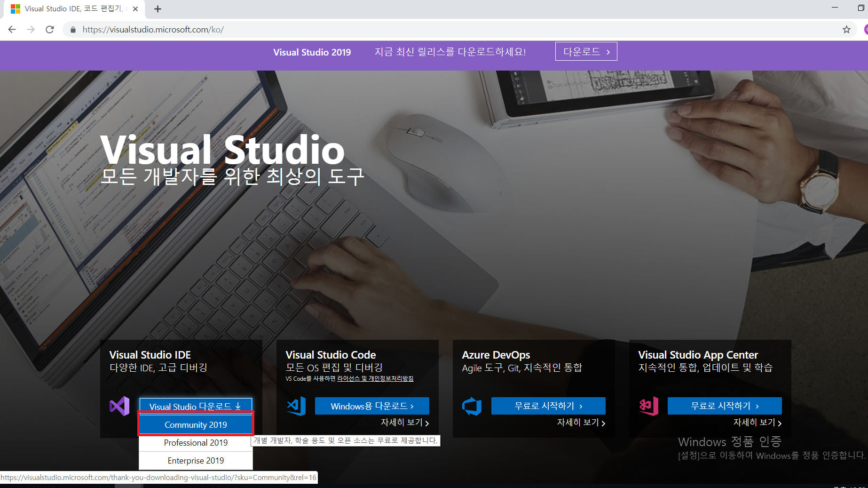Open a new browser tab with plus

coord(158,9)
